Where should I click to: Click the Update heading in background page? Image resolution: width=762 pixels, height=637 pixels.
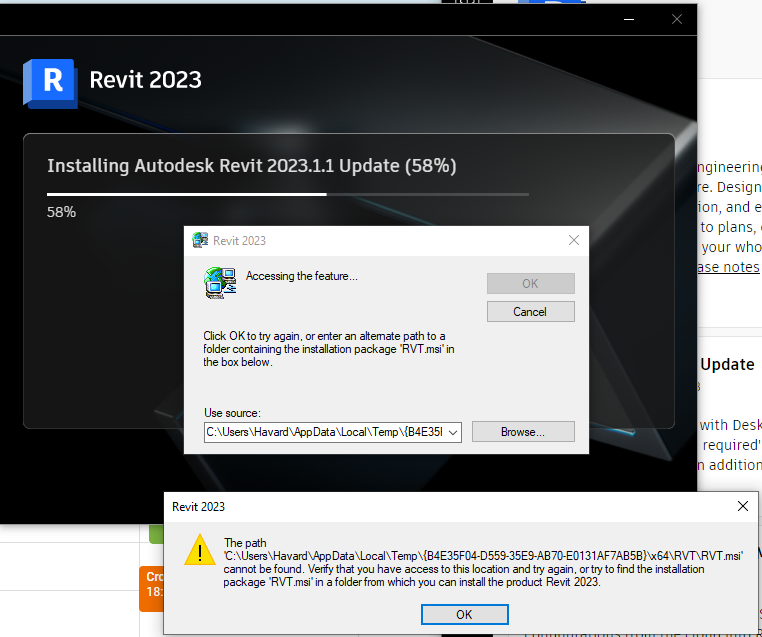(727, 364)
